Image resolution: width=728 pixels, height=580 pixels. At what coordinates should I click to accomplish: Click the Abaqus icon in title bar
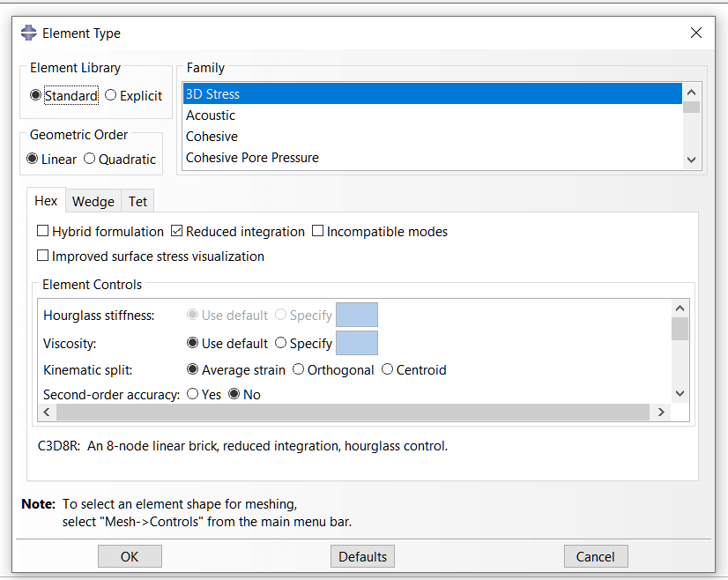click(29, 33)
